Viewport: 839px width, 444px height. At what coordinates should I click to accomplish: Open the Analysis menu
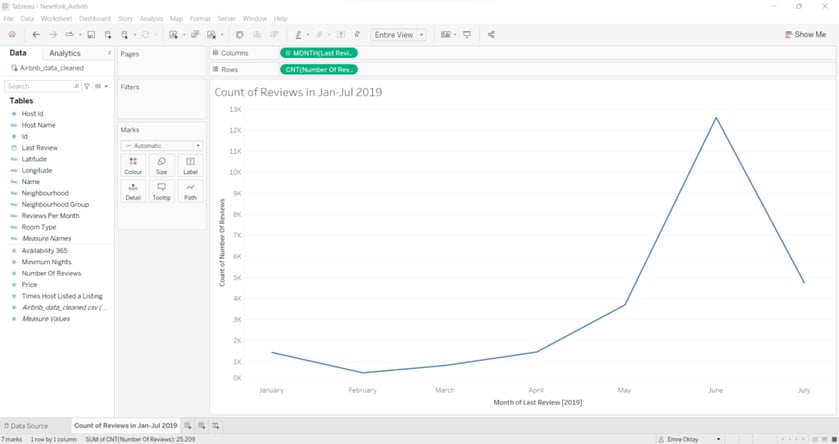(x=151, y=19)
